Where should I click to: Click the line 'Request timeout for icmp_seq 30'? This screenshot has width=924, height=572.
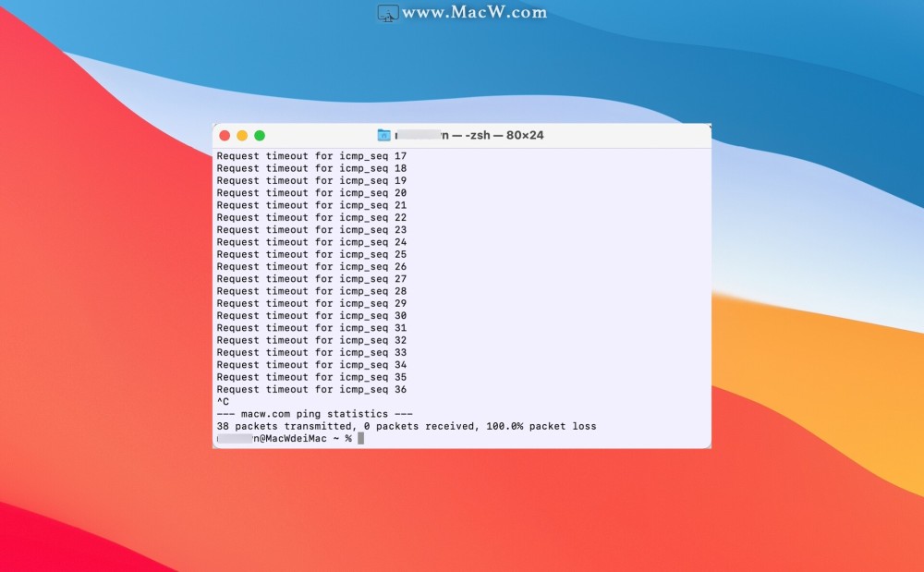point(311,316)
